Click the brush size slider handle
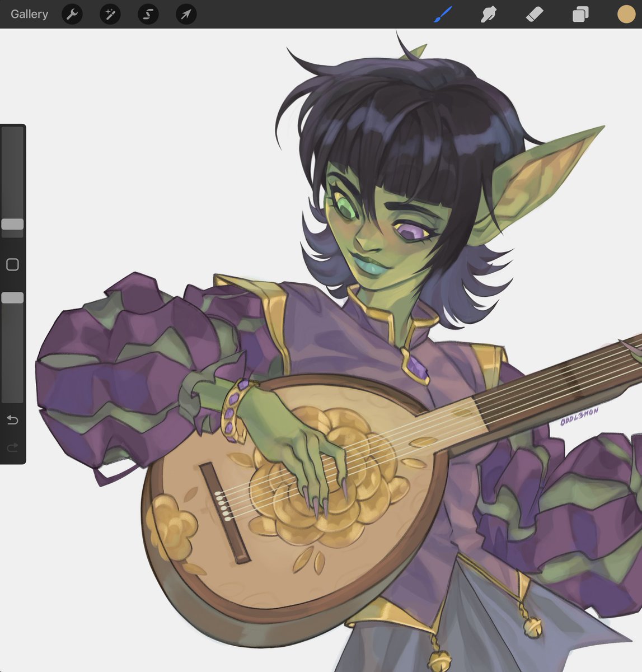This screenshot has height=672, width=642. click(x=12, y=224)
